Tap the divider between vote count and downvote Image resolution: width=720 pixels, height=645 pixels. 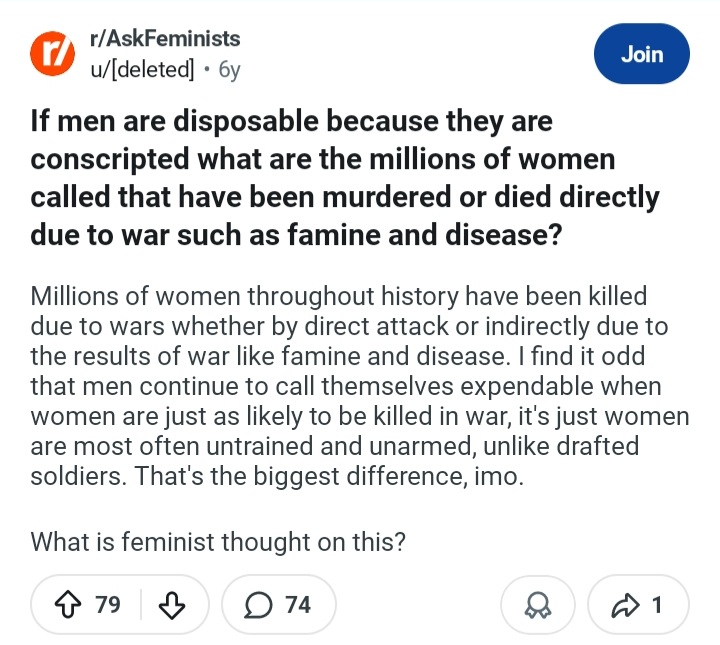(x=141, y=604)
